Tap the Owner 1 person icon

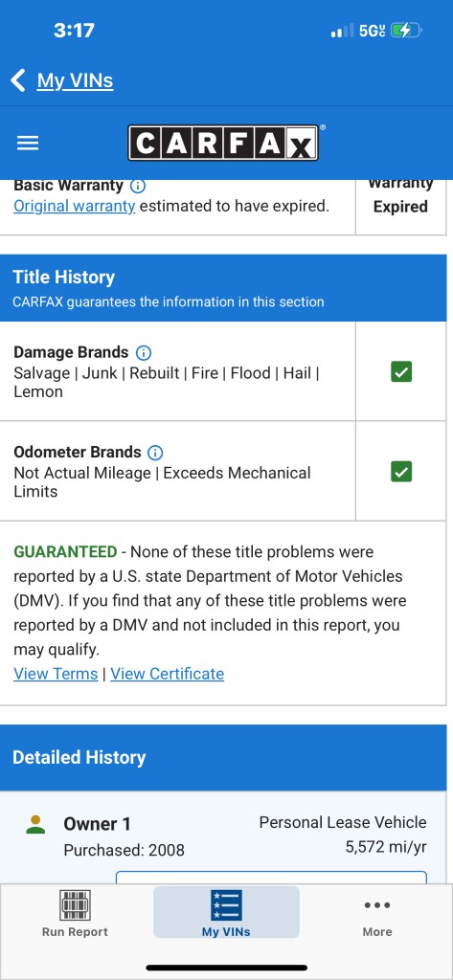pyautogui.click(x=35, y=824)
